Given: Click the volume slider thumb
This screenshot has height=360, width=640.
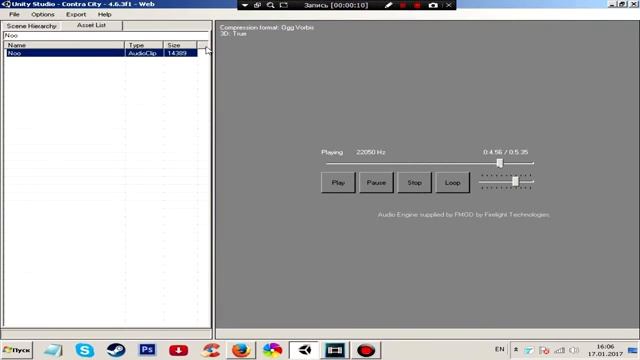Looking at the screenshot, I should tap(515, 181).
